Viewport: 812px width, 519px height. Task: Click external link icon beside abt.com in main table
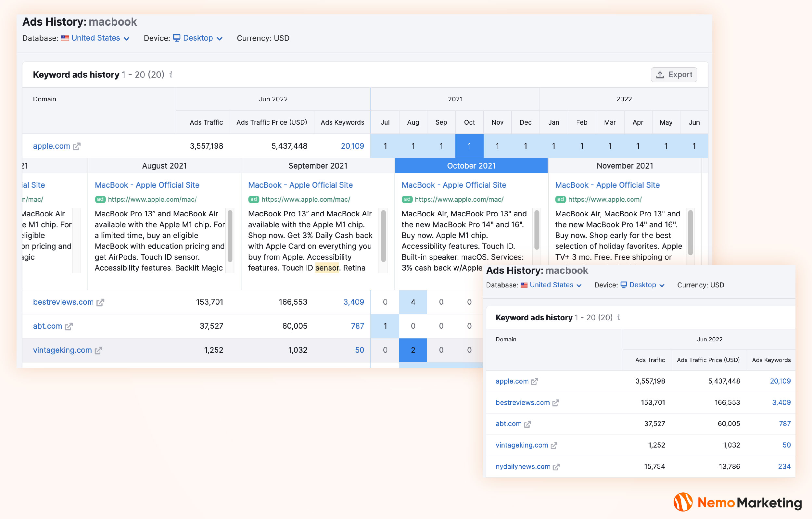pos(69,326)
